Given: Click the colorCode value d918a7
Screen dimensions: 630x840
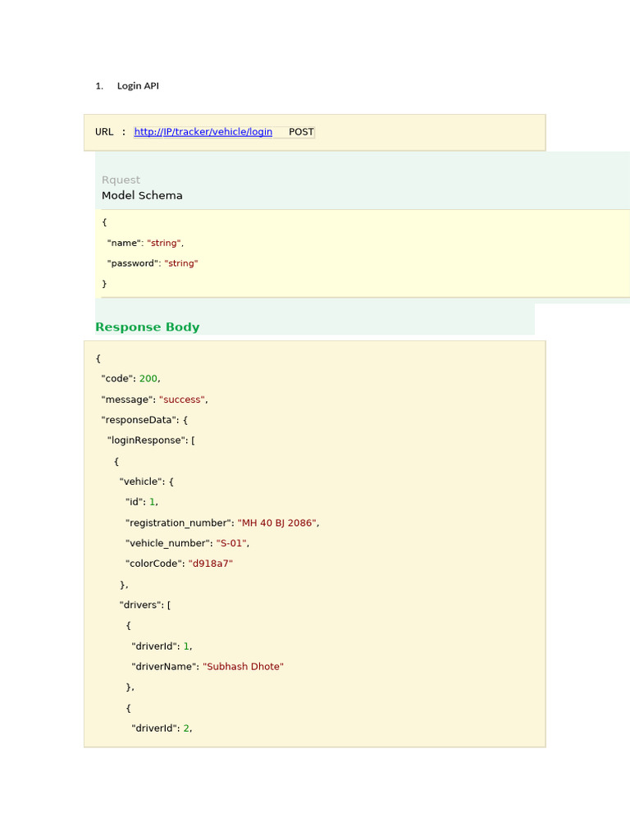Looking at the screenshot, I should (210, 564).
